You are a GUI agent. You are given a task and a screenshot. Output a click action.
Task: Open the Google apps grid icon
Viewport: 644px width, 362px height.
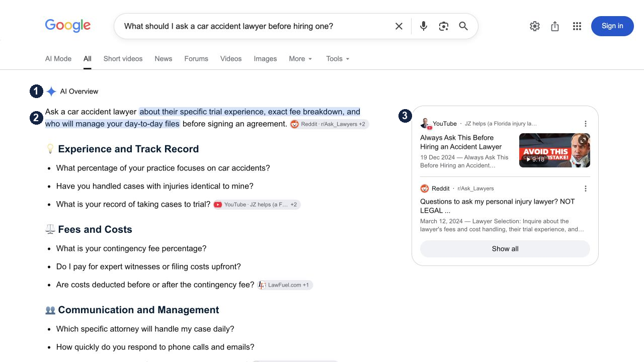577,26
